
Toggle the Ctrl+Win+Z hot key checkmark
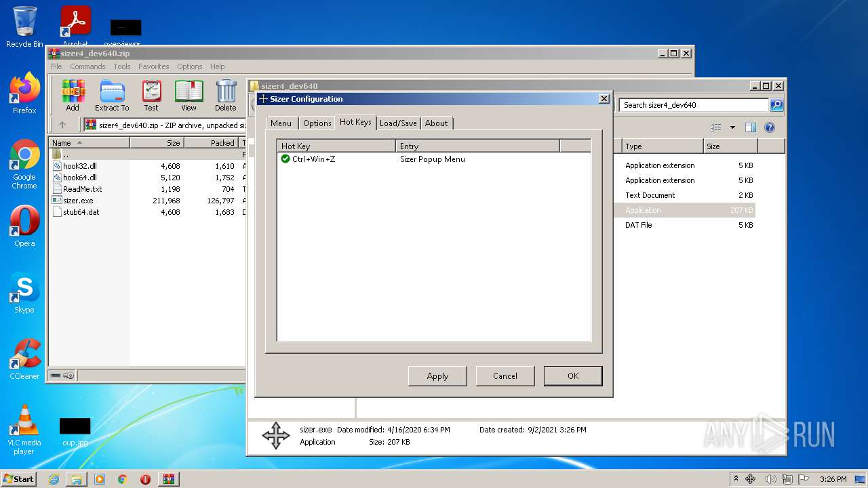point(285,159)
